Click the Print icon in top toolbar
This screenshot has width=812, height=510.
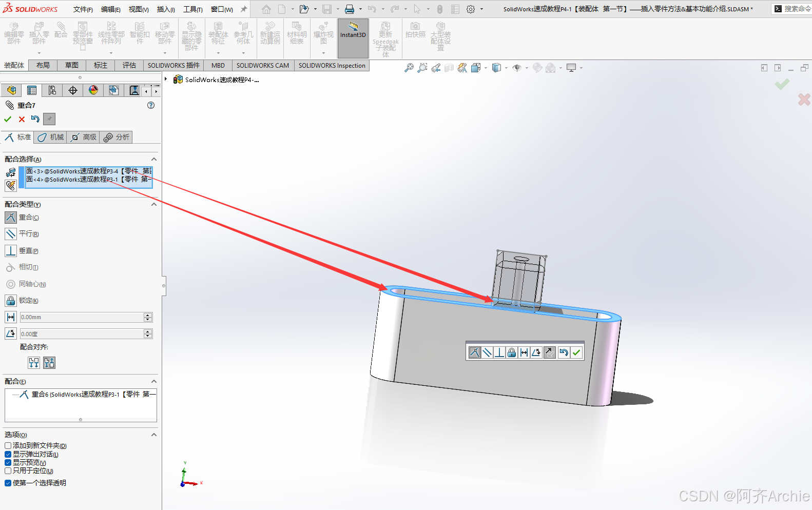(350, 9)
